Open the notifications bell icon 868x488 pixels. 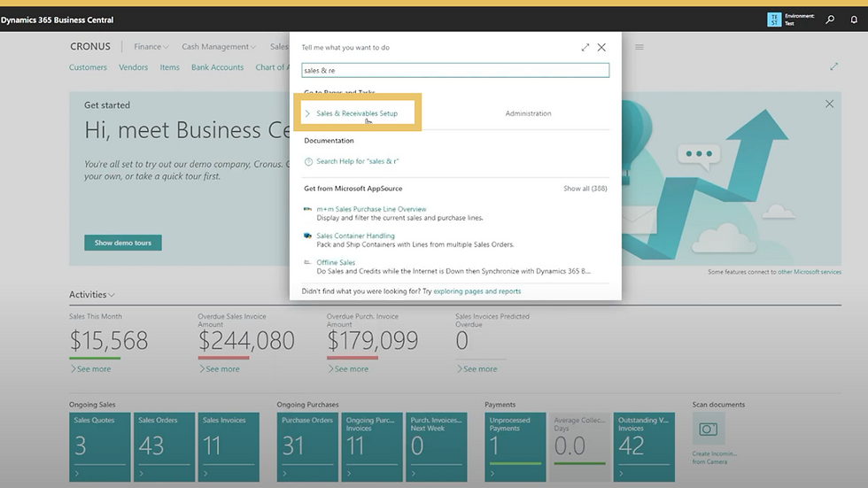click(x=854, y=19)
